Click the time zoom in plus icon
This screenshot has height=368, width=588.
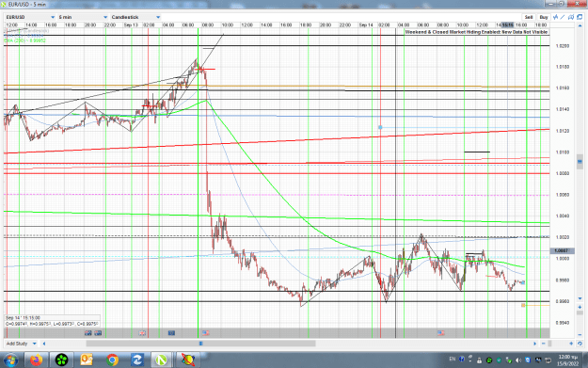click(571, 344)
